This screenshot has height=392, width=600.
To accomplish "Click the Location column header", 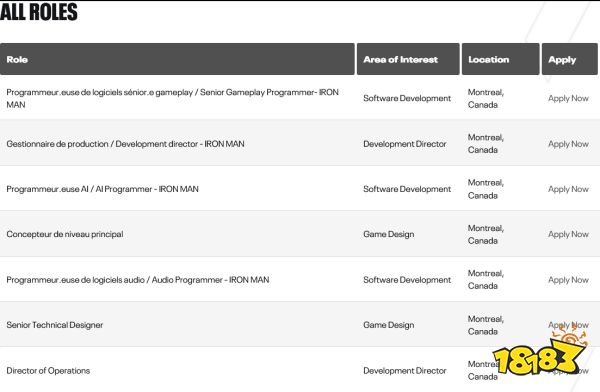I will [x=501, y=59].
